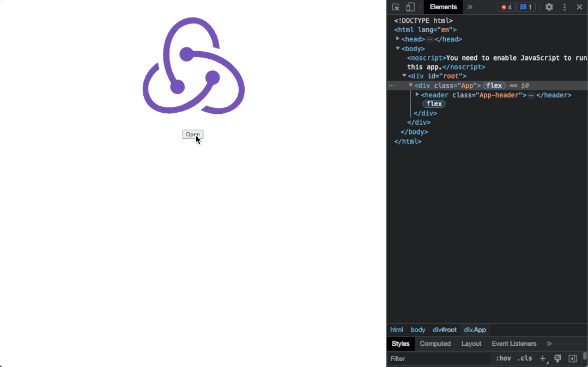Click the ellipsis inside the head element
The height and width of the screenshot is (367, 588).
pos(430,39)
